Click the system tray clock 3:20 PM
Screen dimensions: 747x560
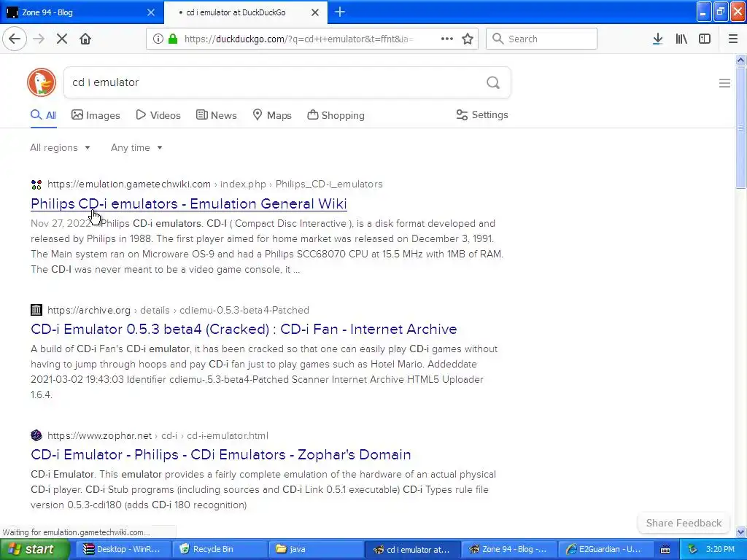click(720, 549)
